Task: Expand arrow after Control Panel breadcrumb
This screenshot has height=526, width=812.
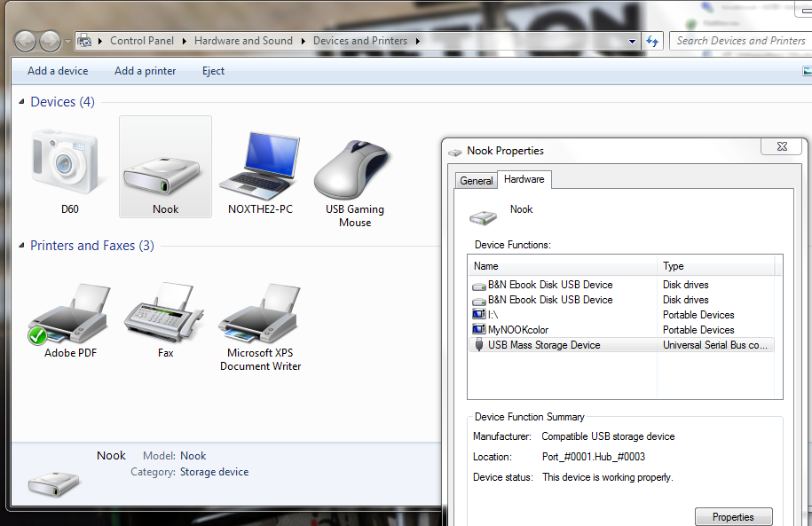Action: pos(184,41)
